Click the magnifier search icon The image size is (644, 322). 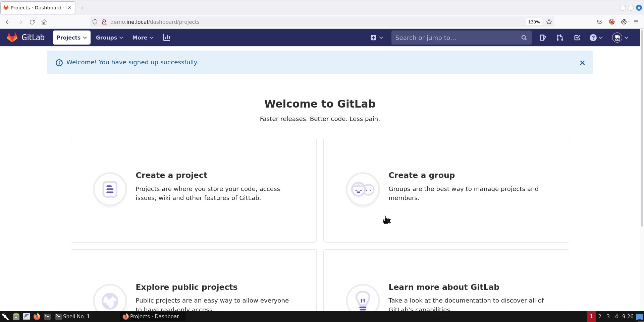524,38
